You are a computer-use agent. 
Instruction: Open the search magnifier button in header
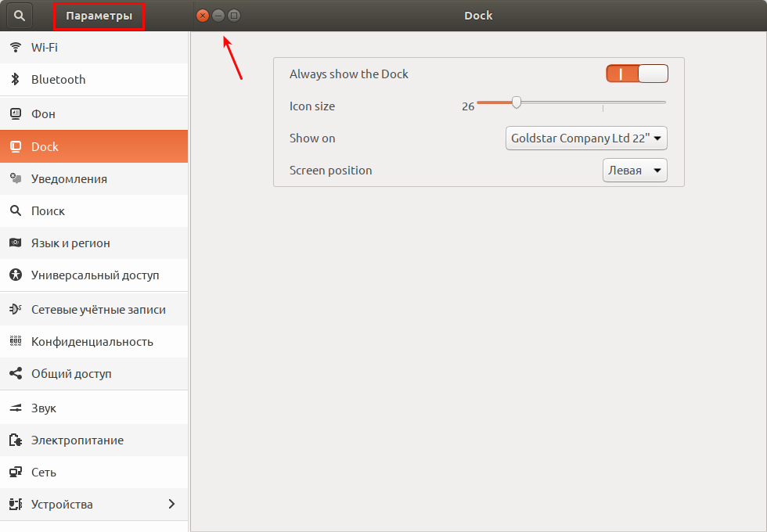point(19,16)
